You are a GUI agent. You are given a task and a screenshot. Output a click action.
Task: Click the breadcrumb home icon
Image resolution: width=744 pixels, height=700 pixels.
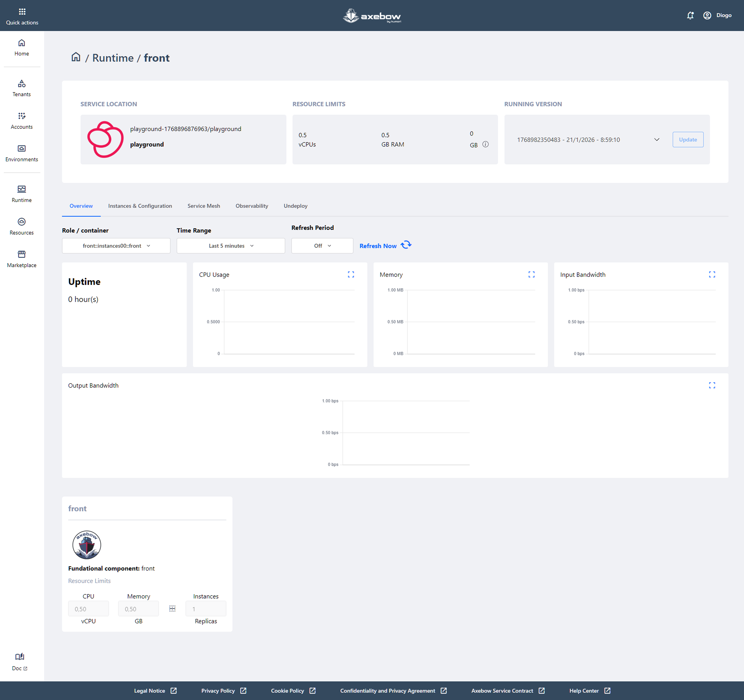[x=76, y=57]
